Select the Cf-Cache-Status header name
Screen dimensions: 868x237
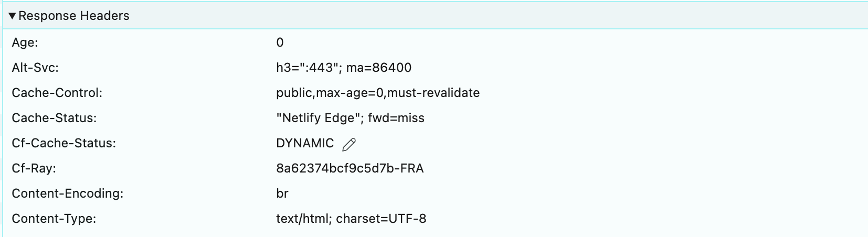click(x=63, y=143)
